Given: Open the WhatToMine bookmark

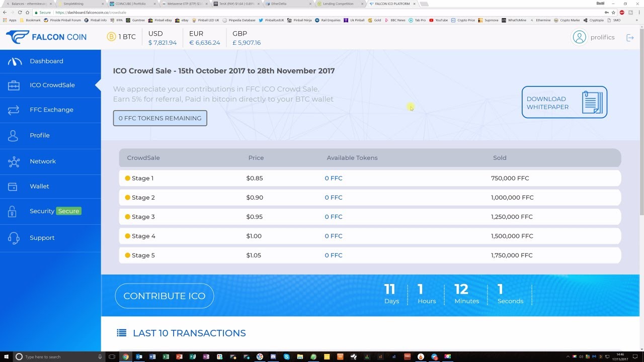Looking at the screenshot, I should pyautogui.click(x=514, y=20).
